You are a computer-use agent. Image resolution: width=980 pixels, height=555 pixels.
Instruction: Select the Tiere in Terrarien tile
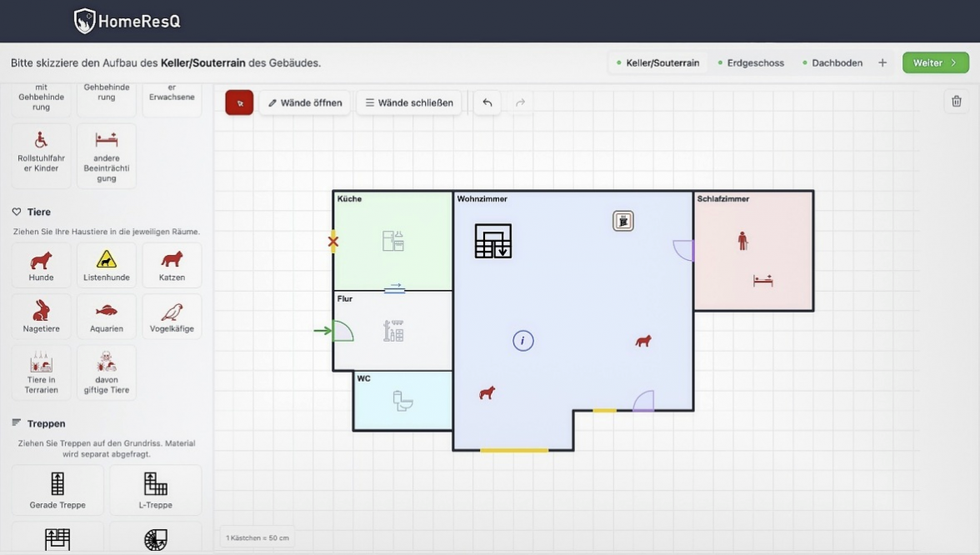42,372
